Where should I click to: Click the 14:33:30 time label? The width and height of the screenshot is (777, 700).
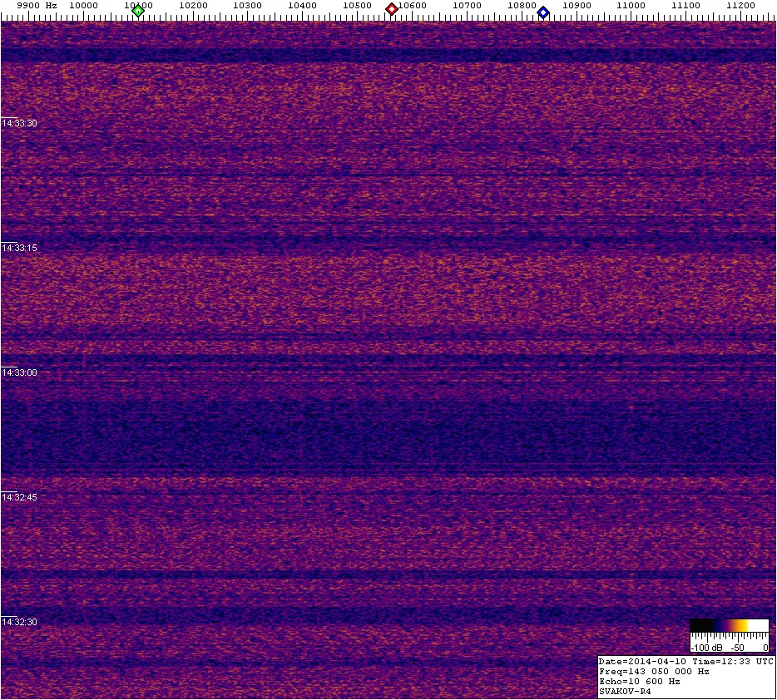point(19,123)
